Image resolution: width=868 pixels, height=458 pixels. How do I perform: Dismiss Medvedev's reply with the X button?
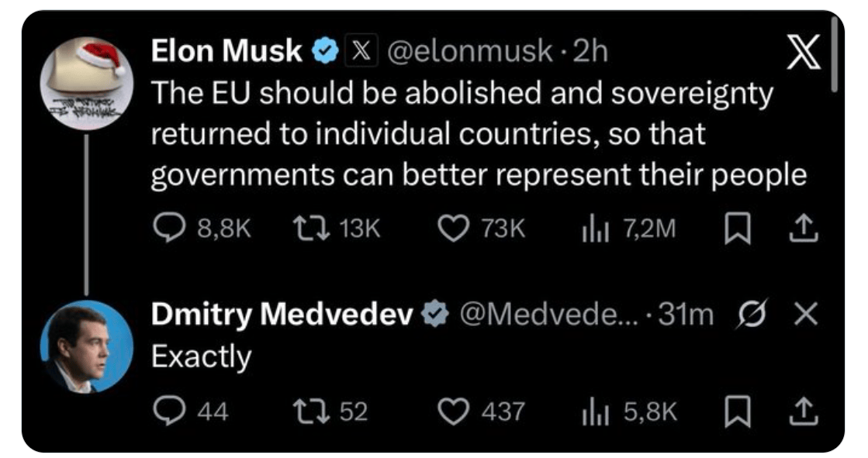click(807, 314)
